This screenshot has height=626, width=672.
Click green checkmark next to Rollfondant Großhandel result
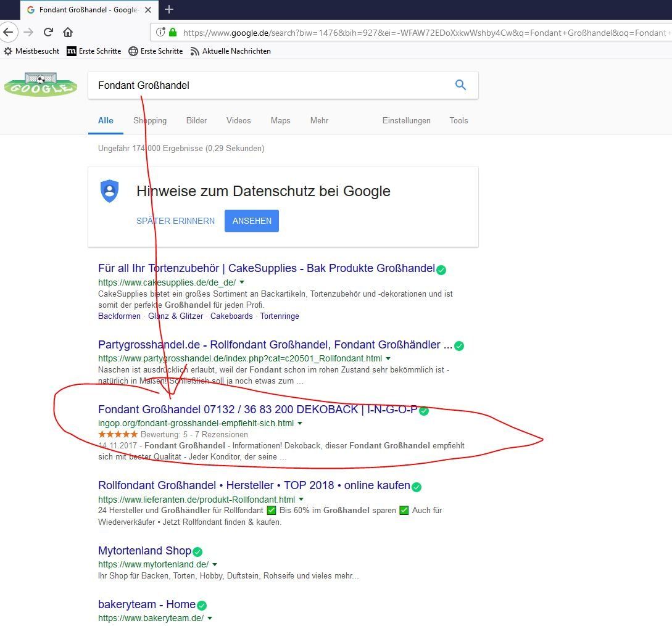click(x=416, y=487)
